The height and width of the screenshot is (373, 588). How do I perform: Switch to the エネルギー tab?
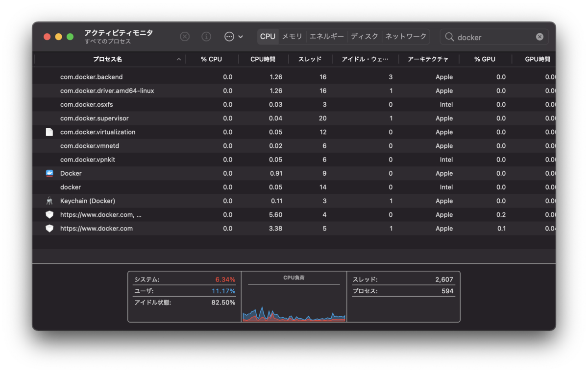327,37
